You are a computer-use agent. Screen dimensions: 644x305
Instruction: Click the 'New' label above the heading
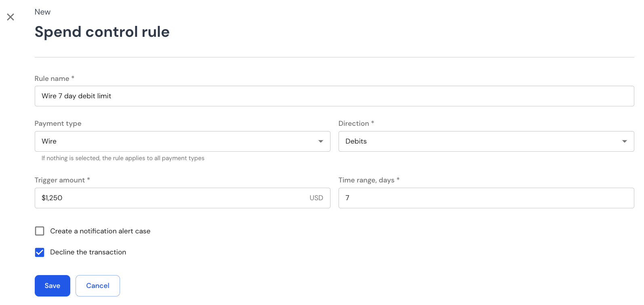(x=42, y=12)
